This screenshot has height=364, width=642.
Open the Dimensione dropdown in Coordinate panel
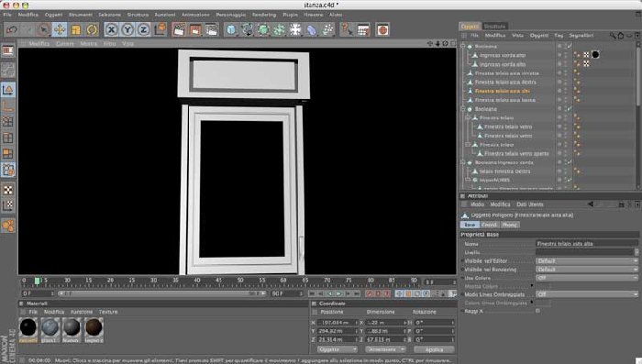(386, 349)
